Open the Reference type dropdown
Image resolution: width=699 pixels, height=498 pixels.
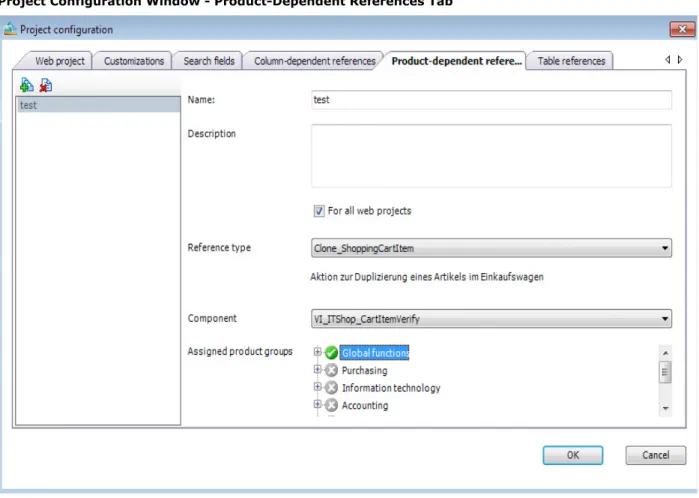(491, 248)
